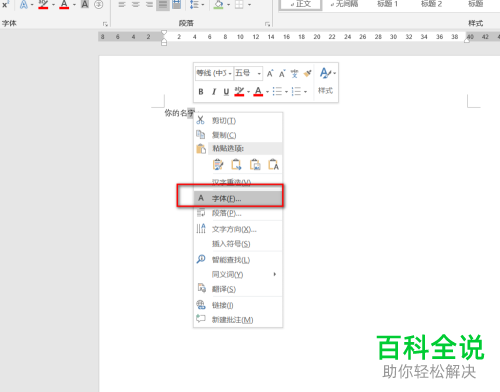Open numbering list dropdown arrow
The image size is (500, 392).
coord(305,92)
